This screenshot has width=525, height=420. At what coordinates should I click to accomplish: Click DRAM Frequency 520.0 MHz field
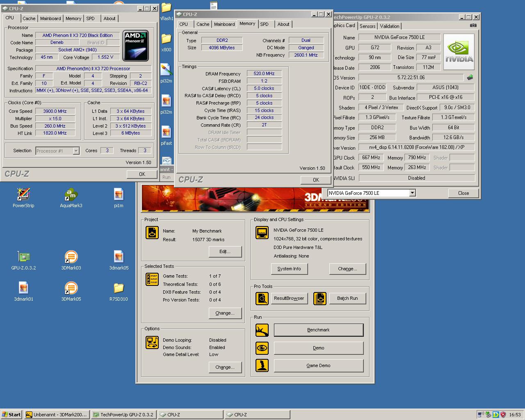(x=264, y=74)
